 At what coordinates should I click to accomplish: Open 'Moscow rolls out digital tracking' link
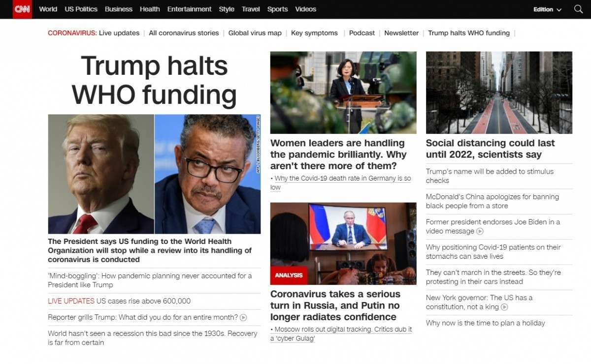tap(341, 334)
